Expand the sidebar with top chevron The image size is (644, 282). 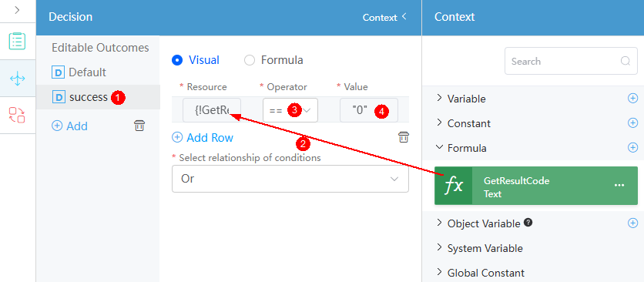[x=17, y=10]
